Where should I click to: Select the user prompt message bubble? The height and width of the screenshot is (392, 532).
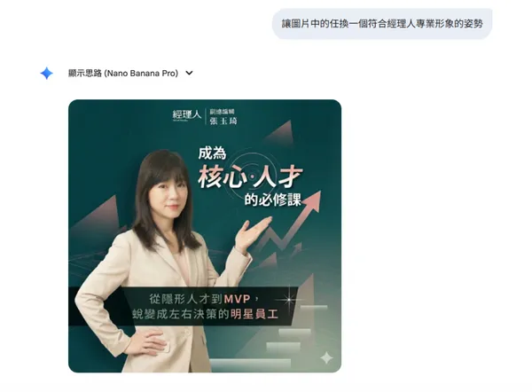click(382, 24)
